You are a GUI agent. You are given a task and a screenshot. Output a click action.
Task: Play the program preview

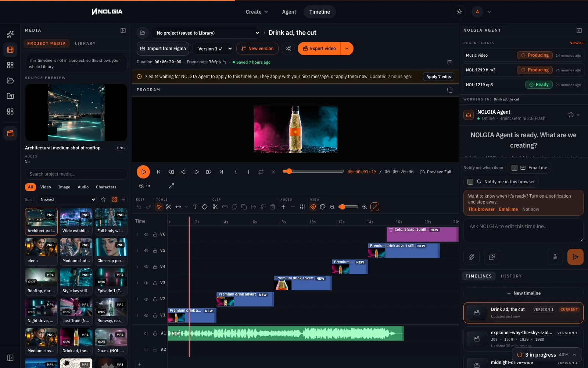(143, 172)
